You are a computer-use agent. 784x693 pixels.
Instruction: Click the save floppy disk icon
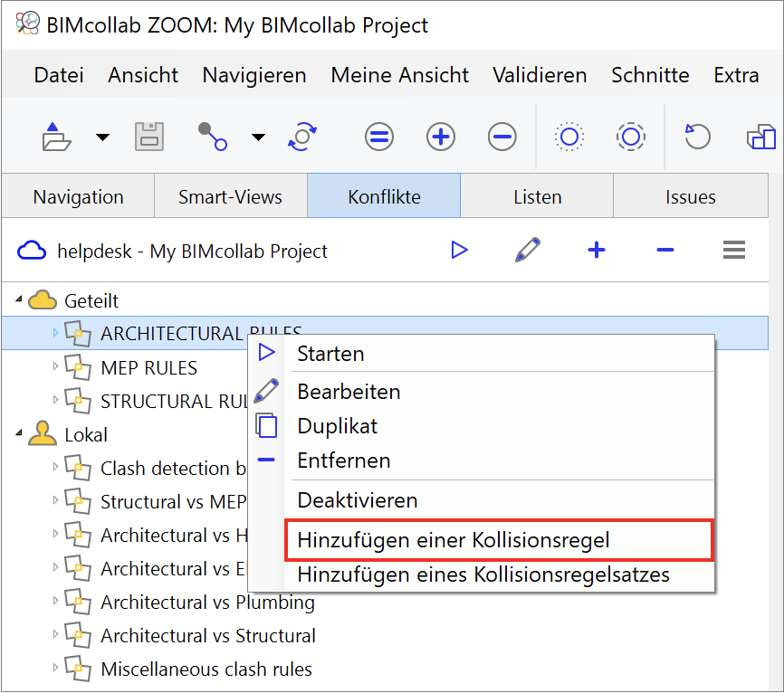(x=149, y=137)
